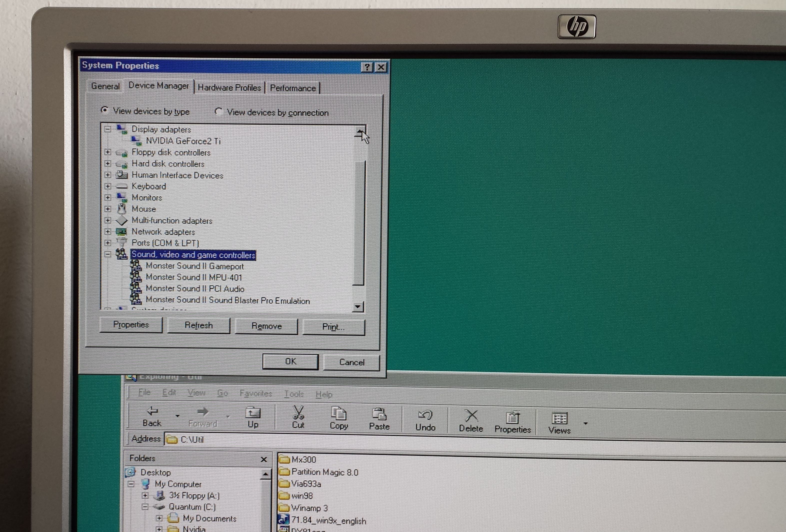
Task: Click the Display adapters category icon
Action: (x=122, y=129)
